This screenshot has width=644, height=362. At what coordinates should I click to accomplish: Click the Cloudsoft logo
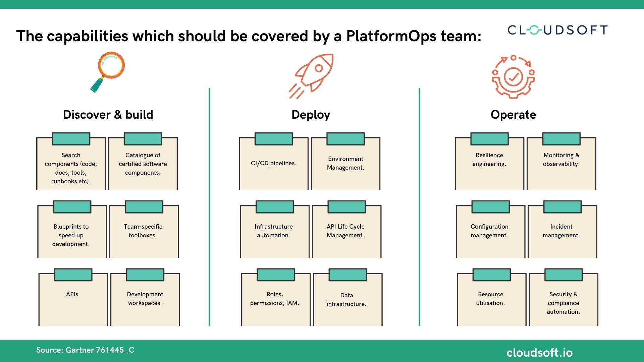557,30
